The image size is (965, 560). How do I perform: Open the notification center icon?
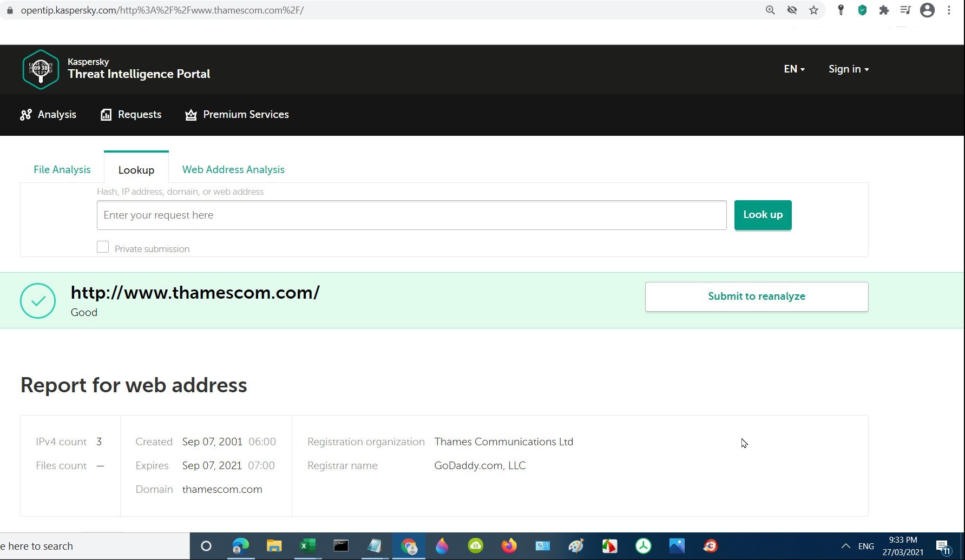coord(943,547)
